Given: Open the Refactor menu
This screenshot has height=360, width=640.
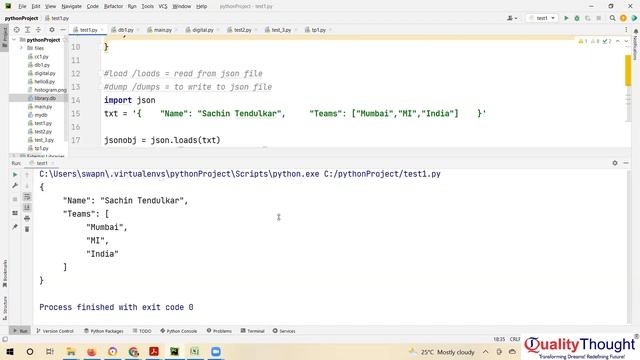Looking at the screenshot, I should (x=113, y=6).
